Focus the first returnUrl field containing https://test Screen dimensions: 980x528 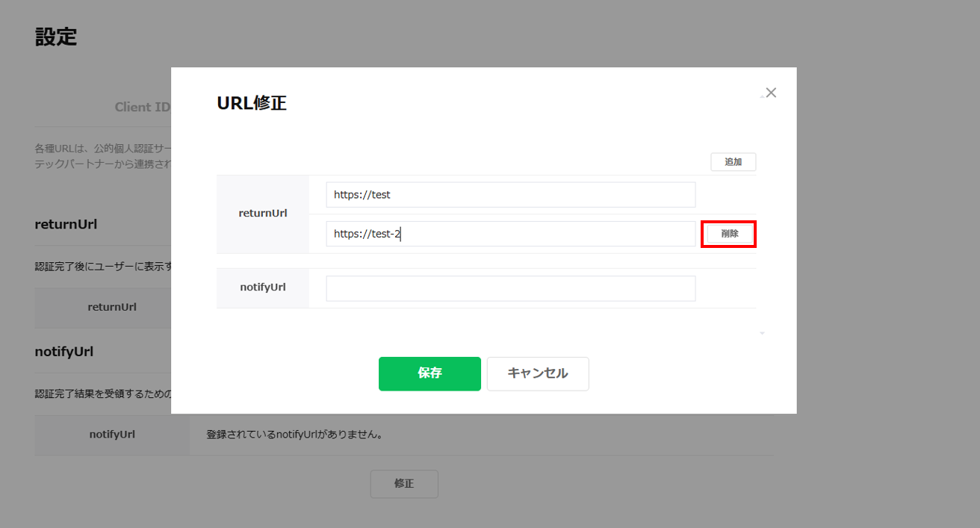(x=510, y=195)
